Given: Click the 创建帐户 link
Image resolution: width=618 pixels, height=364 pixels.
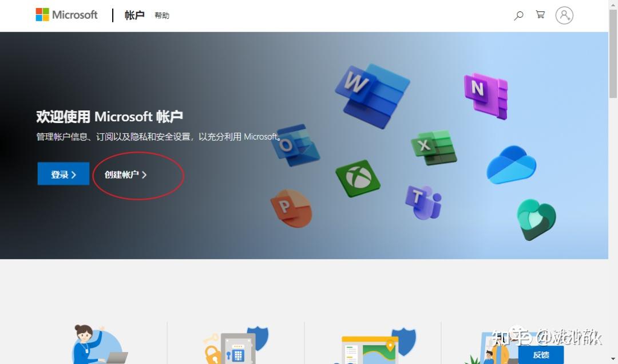Looking at the screenshot, I should (x=125, y=175).
